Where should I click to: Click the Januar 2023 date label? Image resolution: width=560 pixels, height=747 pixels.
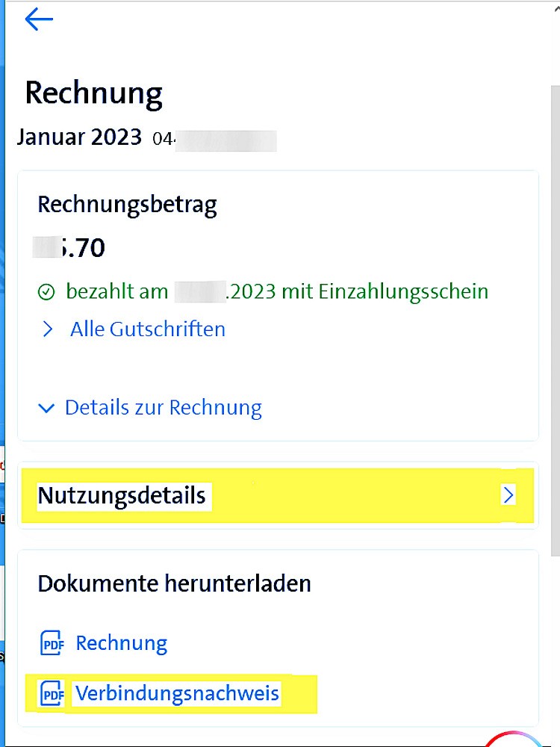(x=79, y=137)
